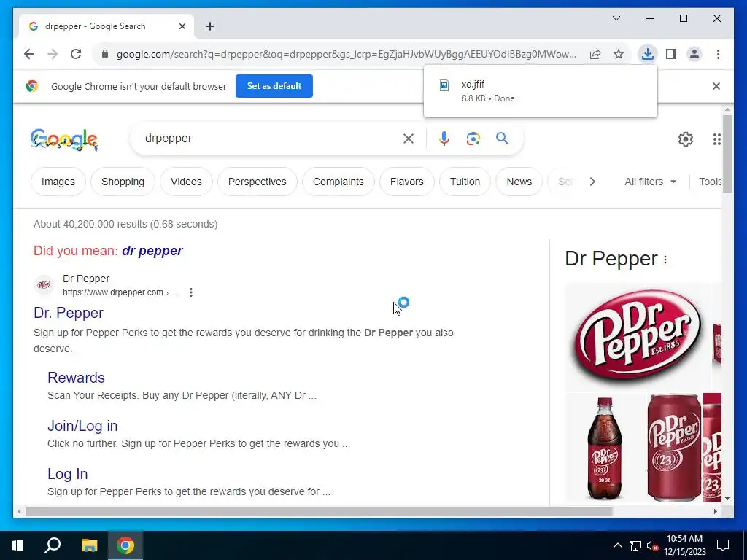Open the muted volume tray icon
747x560 pixels.
point(652,545)
